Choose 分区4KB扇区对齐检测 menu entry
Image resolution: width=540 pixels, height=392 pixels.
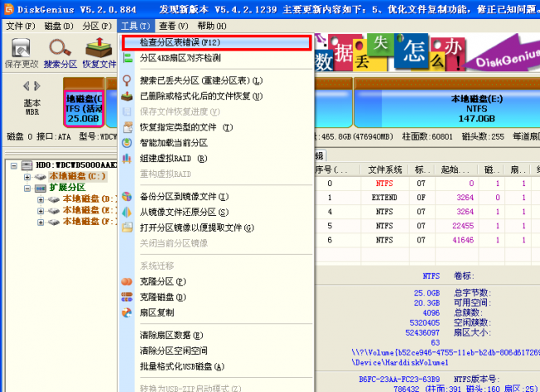click(x=217, y=58)
